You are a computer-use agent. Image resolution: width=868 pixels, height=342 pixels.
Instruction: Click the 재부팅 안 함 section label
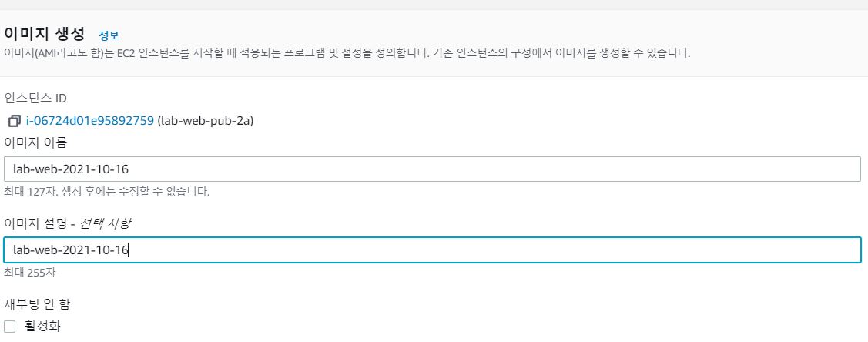pos(38,304)
